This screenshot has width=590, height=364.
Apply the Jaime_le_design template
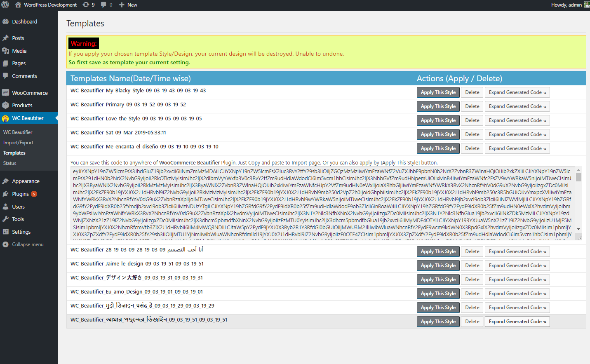pos(438,265)
